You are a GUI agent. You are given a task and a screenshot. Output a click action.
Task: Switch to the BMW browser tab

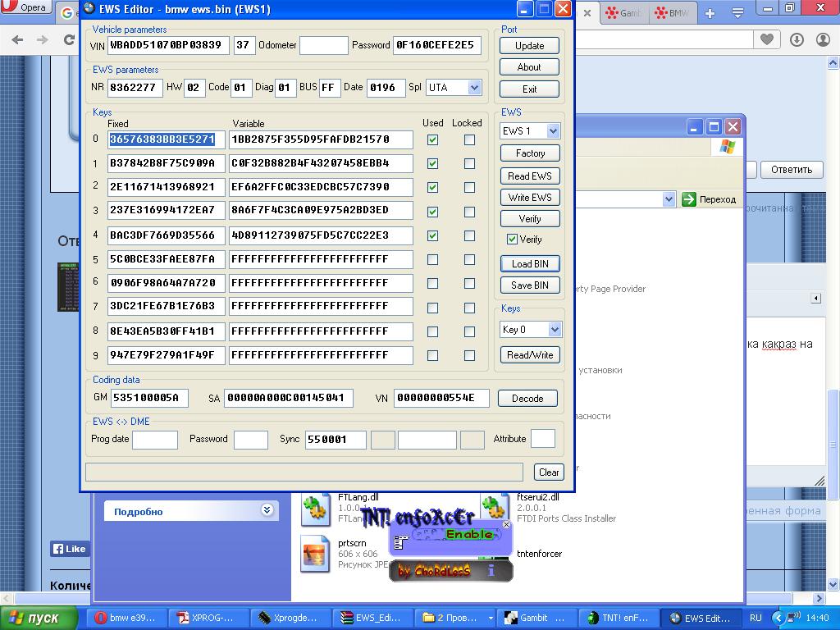[673, 13]
